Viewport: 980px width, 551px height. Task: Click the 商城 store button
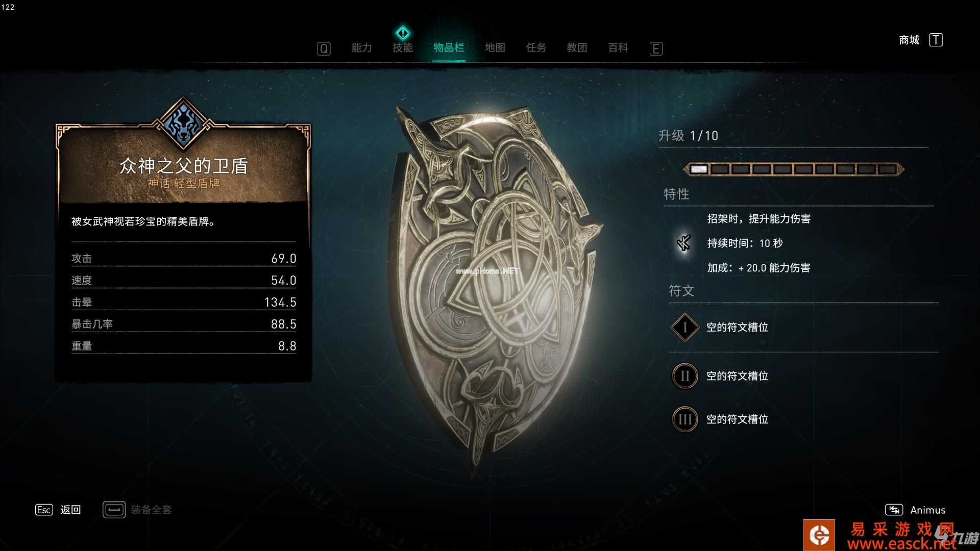(909, 40)
